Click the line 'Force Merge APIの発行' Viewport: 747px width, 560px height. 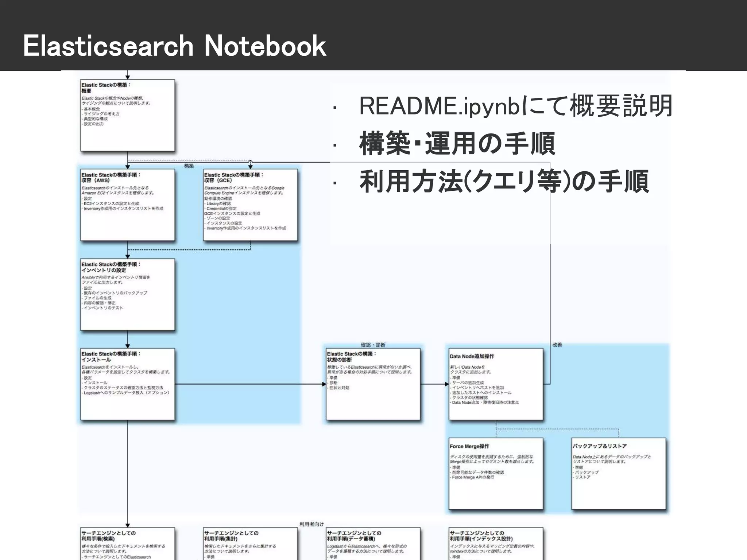(x=472, y=477)
